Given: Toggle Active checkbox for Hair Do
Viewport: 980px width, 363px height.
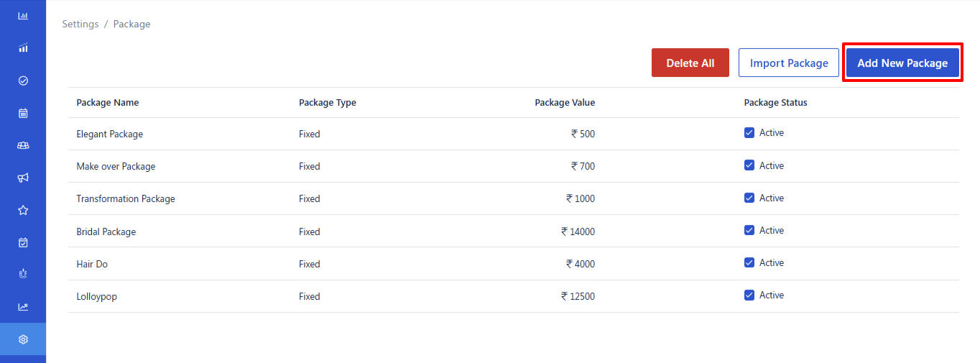Looking at the screenshot, I should pyautogui.click(x=749, y=263).
